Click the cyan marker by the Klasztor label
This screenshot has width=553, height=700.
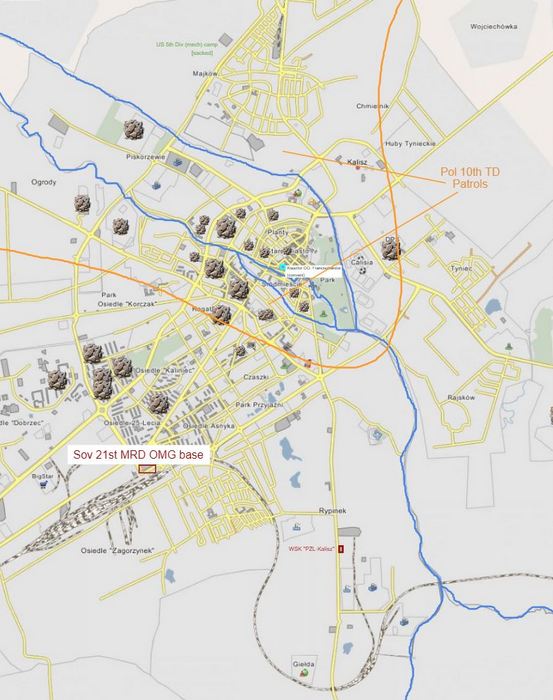pos(282,267)
